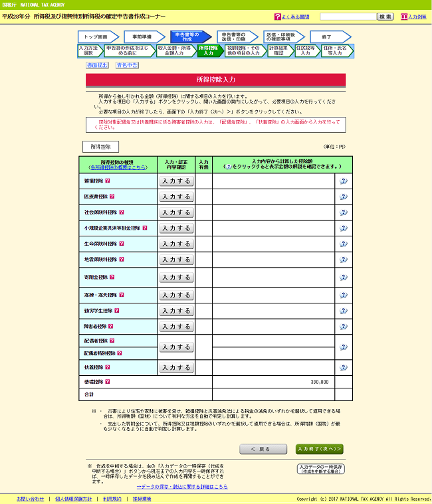Click the 検索 search button

coord(385,17)
